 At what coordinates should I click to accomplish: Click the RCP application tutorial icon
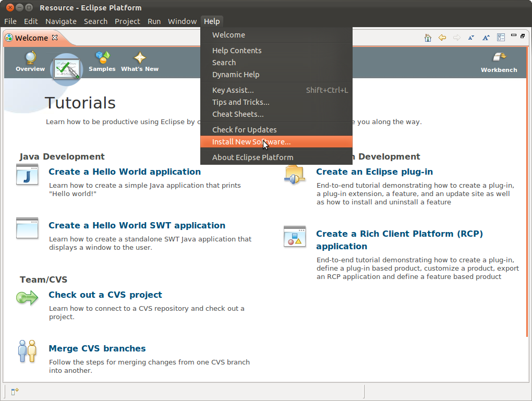(295, 236)
